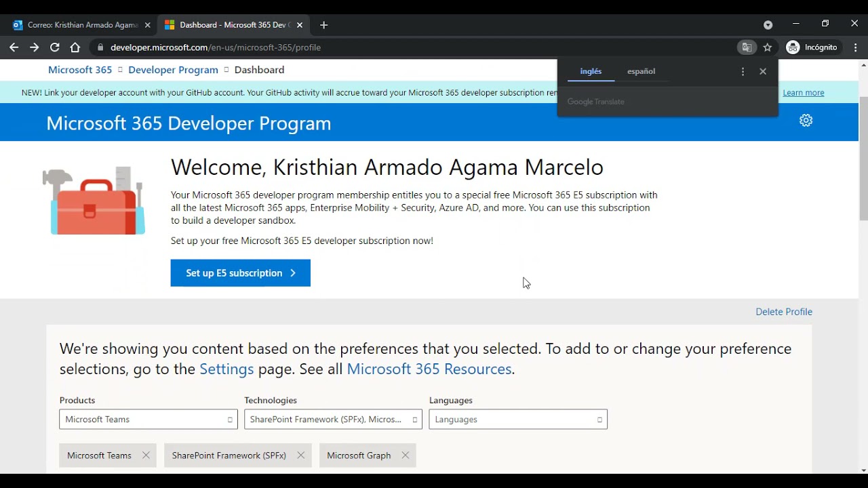Open a new browser tab
This screenshot has height=488, width=868.
[x=323, y=25]
